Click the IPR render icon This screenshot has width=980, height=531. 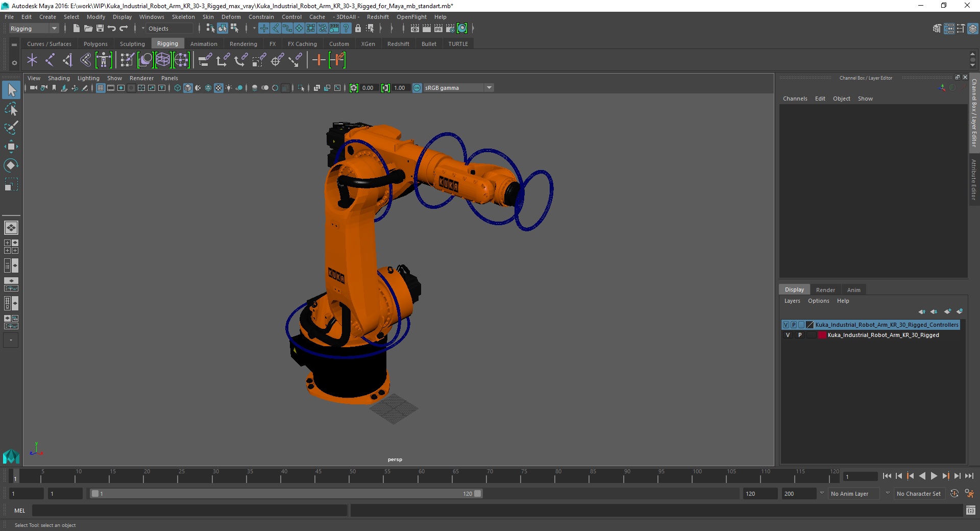pos(438,29)
